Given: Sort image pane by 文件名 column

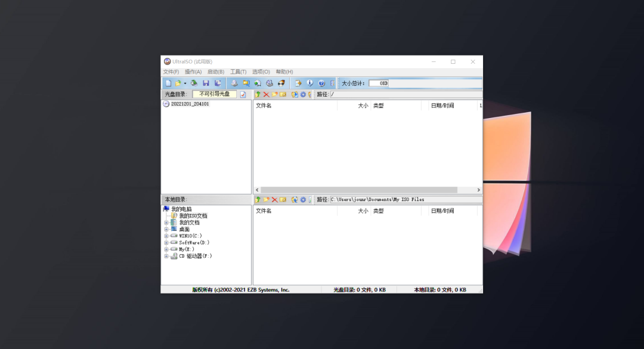Looking at the screenshot, I should pos(264,106).
